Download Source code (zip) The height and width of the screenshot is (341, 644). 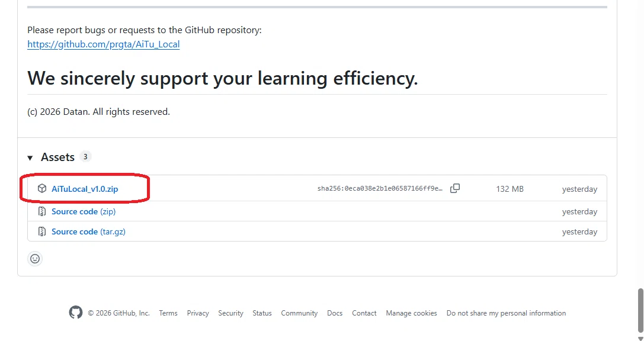tap(84, 211)
